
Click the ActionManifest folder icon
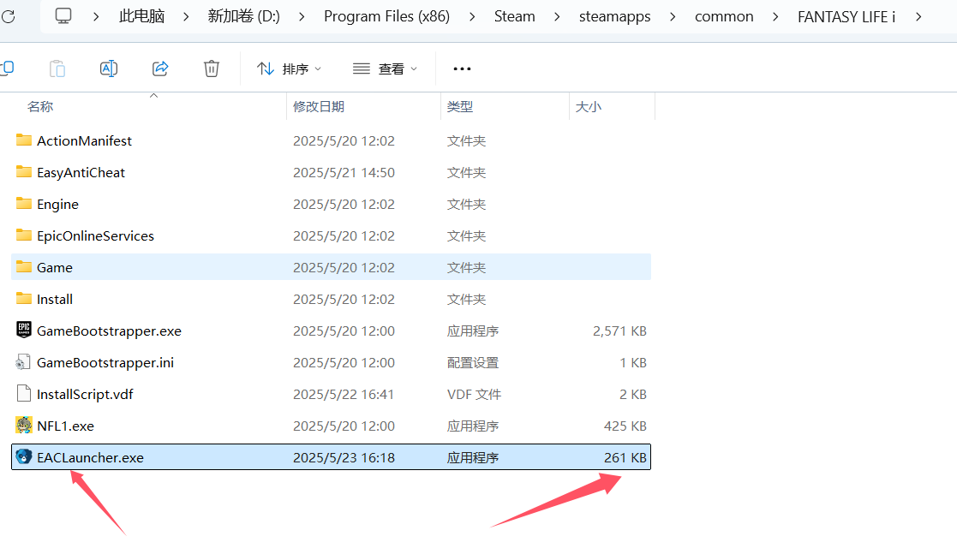(x=24, y=140)
